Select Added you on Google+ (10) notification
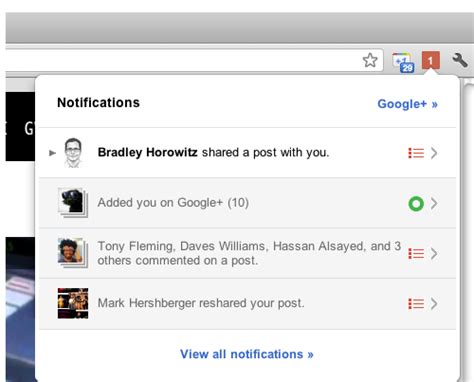Screen dimensions: 474x382 coord(247,203)
